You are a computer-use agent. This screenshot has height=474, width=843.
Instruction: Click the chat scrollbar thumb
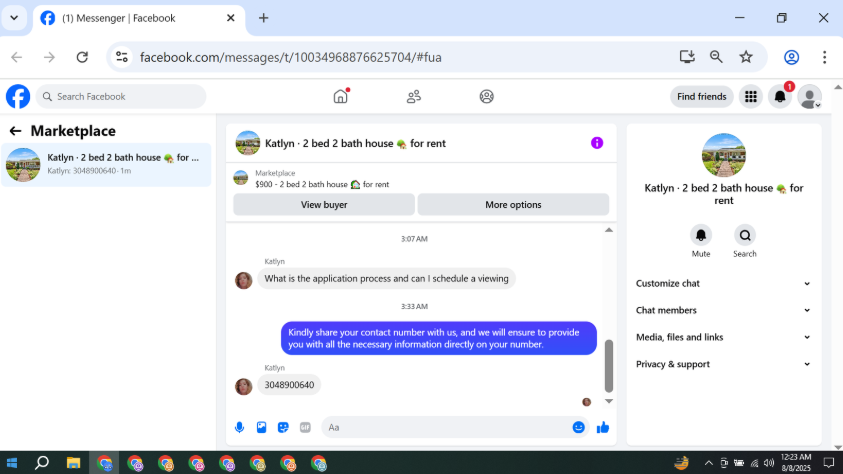point(609,366)
